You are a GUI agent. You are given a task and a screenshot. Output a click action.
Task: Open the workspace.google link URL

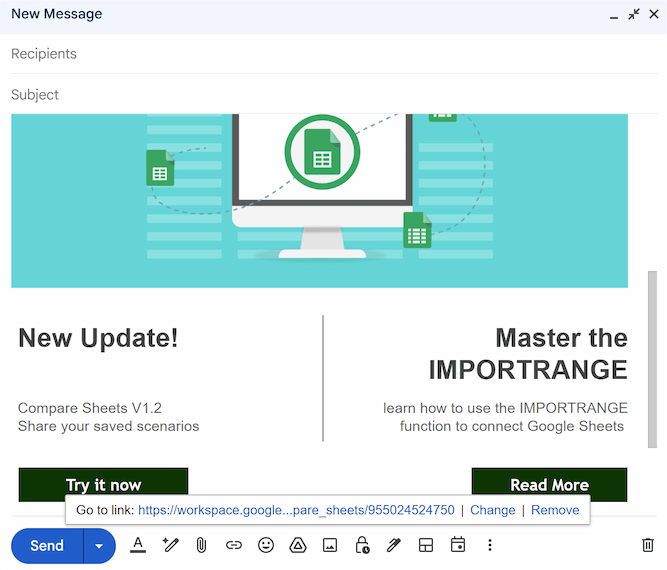(x=296, y=510)
